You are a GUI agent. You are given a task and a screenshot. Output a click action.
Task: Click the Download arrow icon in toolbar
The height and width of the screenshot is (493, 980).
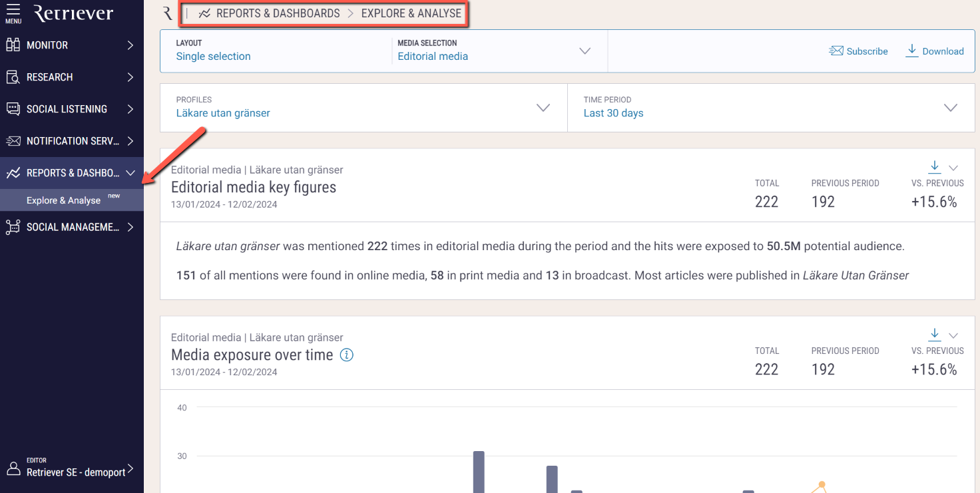point(911,51)
